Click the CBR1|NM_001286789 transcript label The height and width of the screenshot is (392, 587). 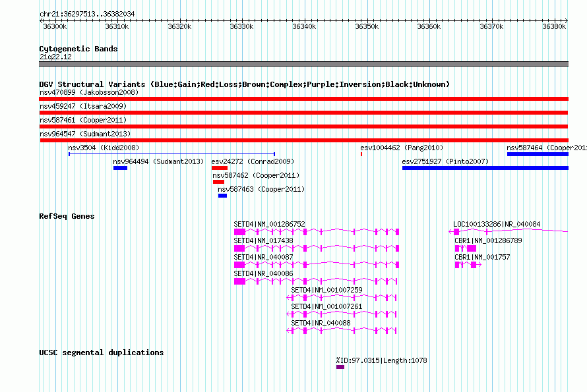[488, 240]
